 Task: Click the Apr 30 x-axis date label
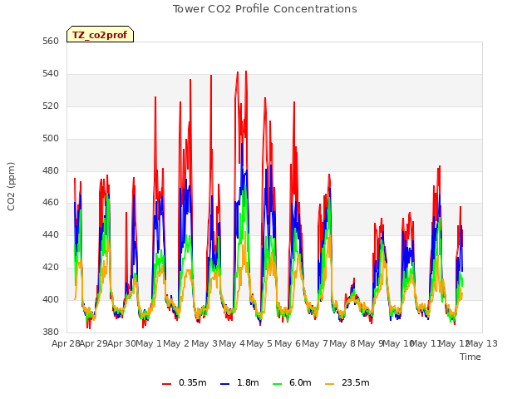122,343
